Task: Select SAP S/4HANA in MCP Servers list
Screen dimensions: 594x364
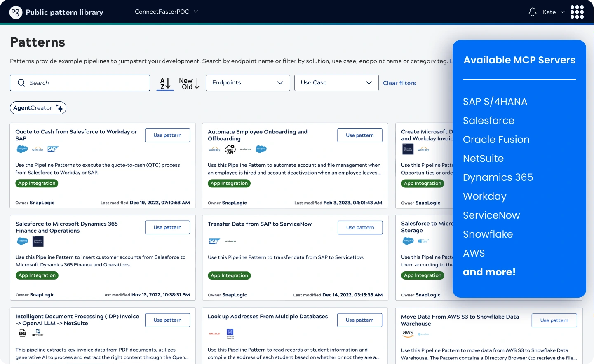Action: point(495,102)
